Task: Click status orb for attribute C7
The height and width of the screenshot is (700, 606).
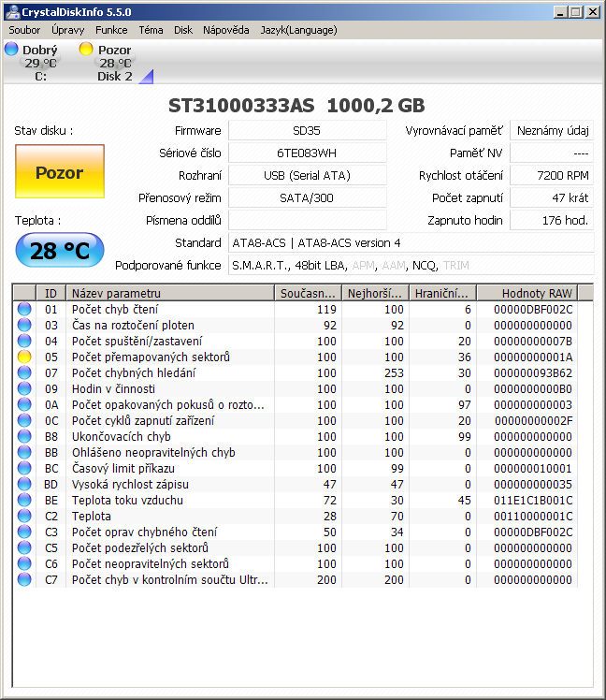Action: [24, 579]
